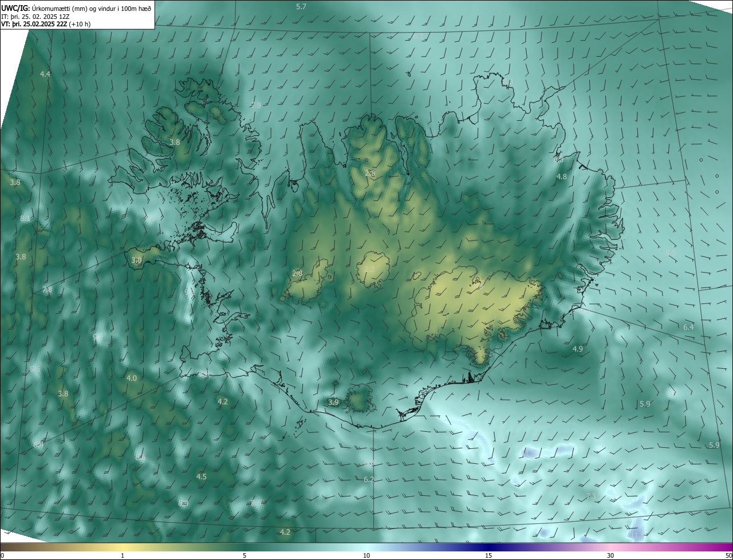Click the 4.9 value label on the map
Screen dimensions: 733x560
click(x=578, y=349)
